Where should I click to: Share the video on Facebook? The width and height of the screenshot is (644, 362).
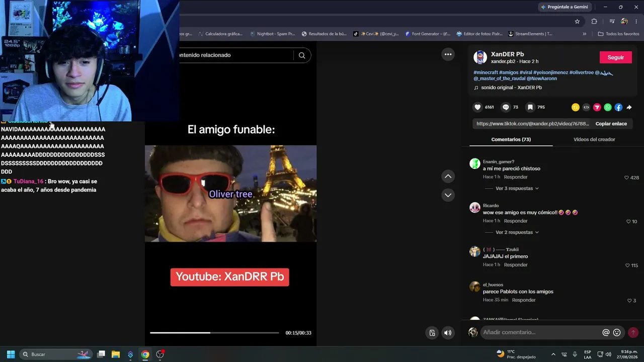[x=618, y=107]
